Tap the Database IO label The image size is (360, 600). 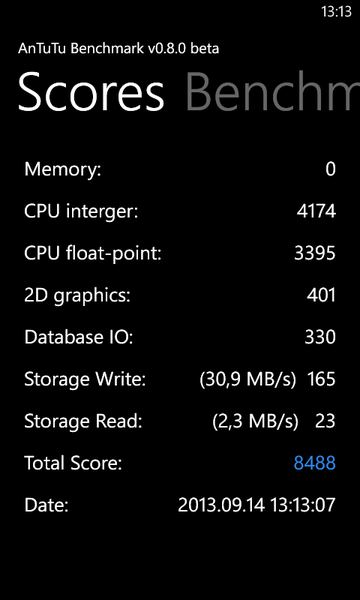click(x=78, y=337)
